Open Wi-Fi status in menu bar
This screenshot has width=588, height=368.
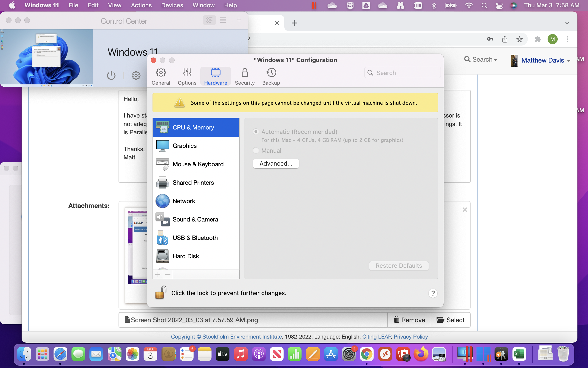coord(469,5)
